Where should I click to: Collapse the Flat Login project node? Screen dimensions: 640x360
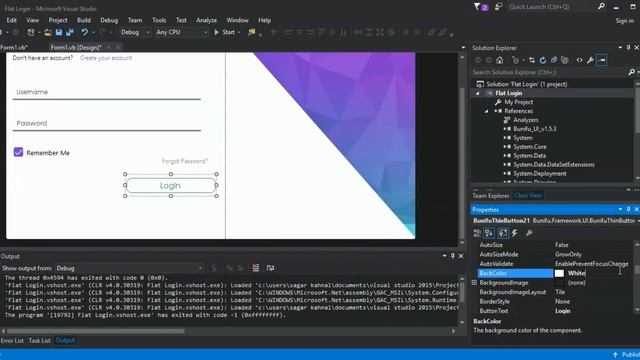(478, 93)
